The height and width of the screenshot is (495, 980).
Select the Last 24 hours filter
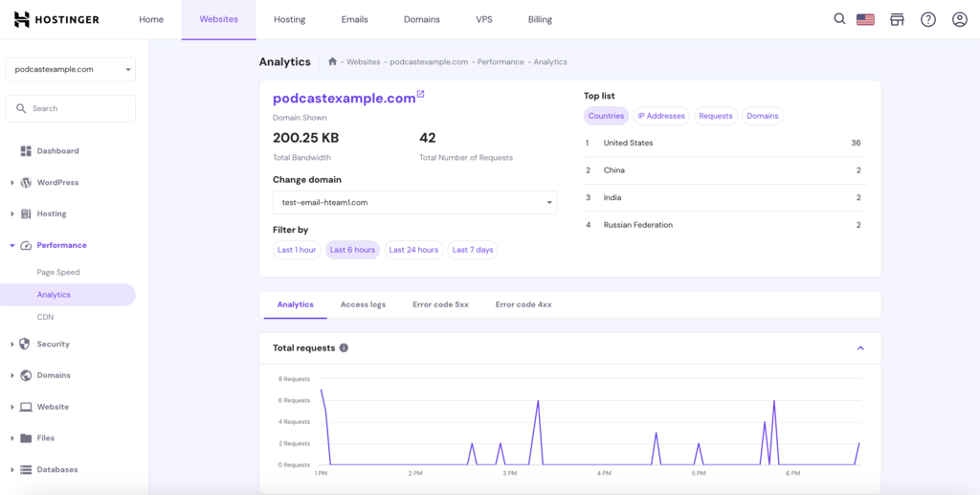413,250
